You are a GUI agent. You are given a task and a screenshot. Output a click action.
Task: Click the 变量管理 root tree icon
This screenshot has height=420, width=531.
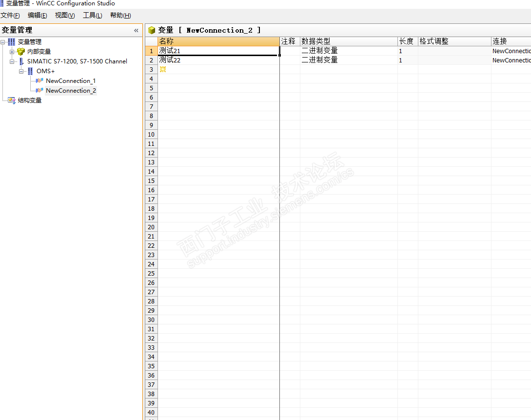[x=12, y=42]
